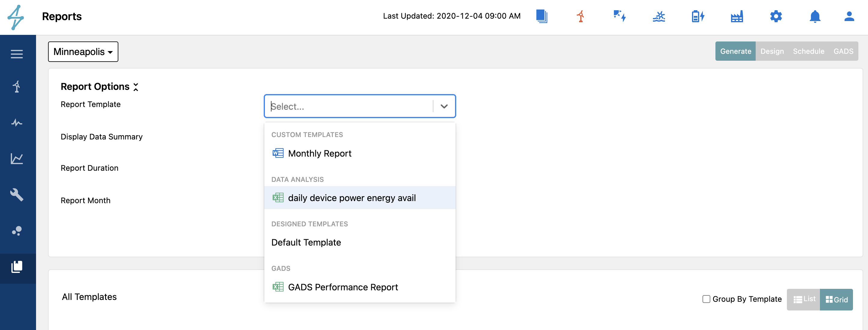Switch to the Schedule tab
The height and width of the screenshot is (330, 868).
coord(808,51)
